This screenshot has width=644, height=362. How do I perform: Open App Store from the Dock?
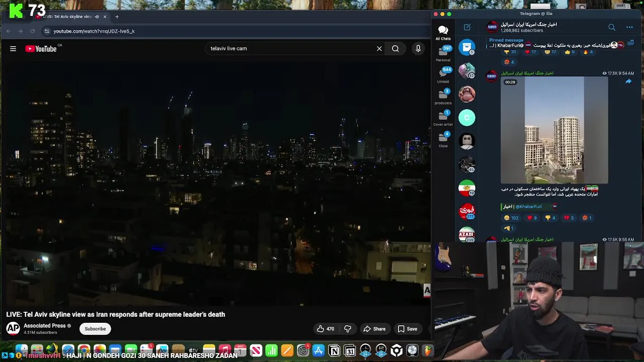pos(318,350)
